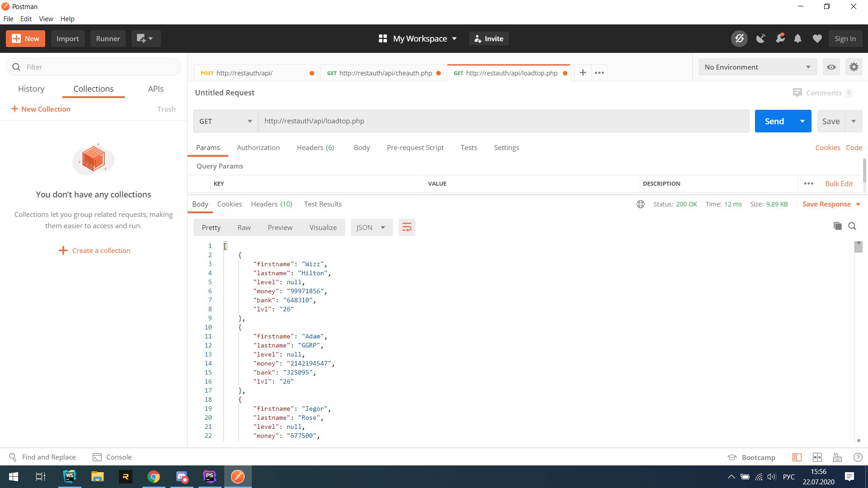Open the settings wrench icon
The height and width of the screenshot is (488, 868).
780,38
